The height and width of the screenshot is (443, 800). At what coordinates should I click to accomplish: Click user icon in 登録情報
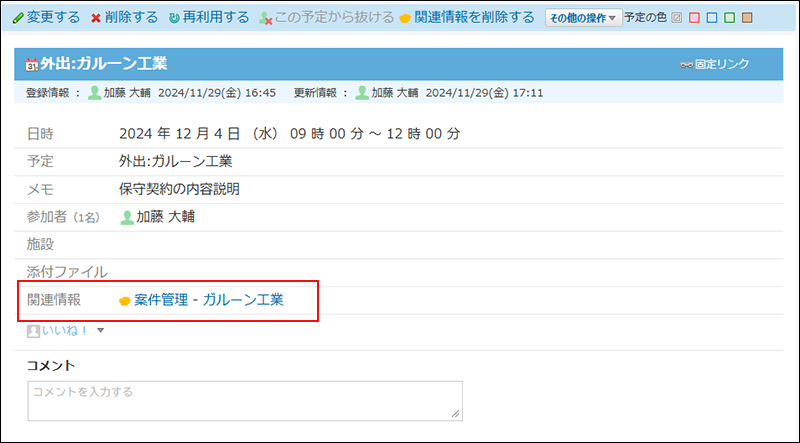point(94,93)
